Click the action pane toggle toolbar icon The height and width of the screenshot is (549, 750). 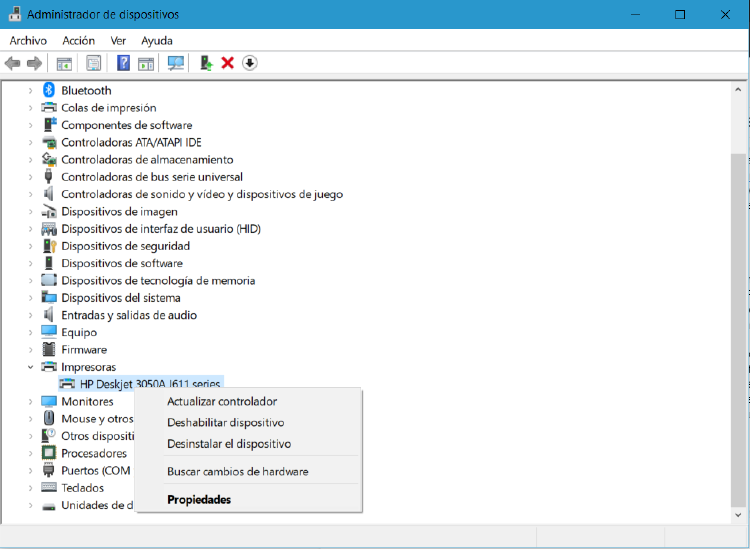pos(146,63)
